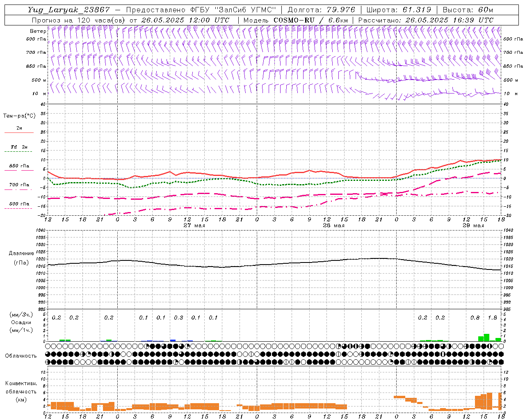
Task: Click the 500 гПа temperature legend entry
Action: pyautogui.click(x=19, y=204)
